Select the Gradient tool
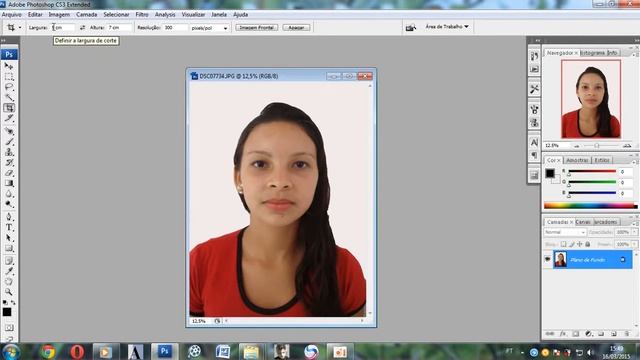 pos(9,183)
